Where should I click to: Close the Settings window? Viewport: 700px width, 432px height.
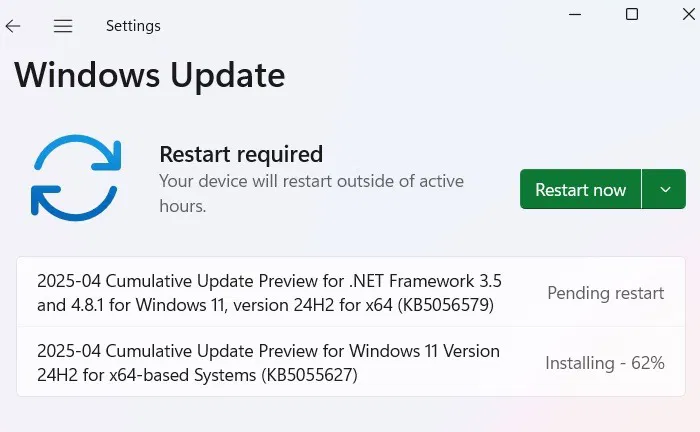click(689, 14)
